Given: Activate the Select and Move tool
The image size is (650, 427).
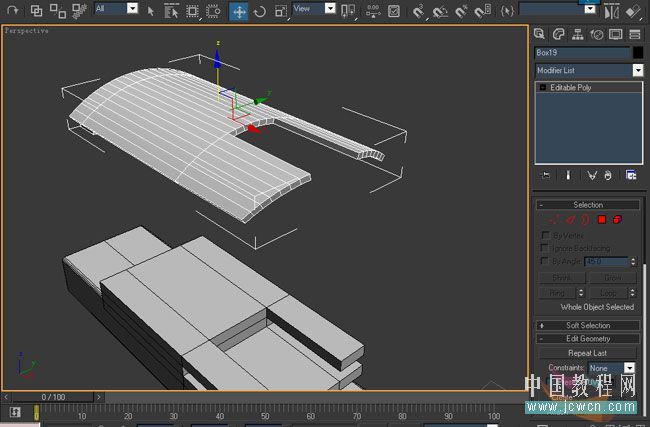Looking at the screenshot, I should point(239,12).
